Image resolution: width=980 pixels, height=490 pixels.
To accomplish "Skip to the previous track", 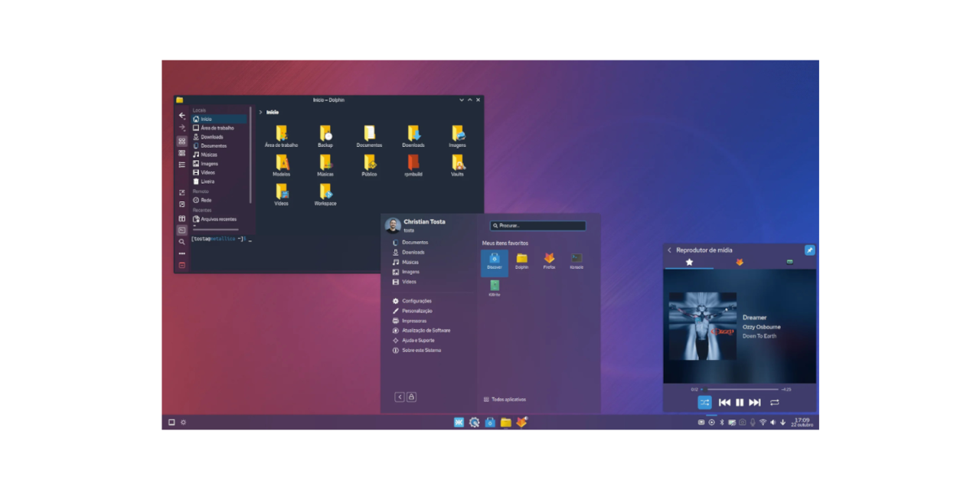I will [724, 403].
